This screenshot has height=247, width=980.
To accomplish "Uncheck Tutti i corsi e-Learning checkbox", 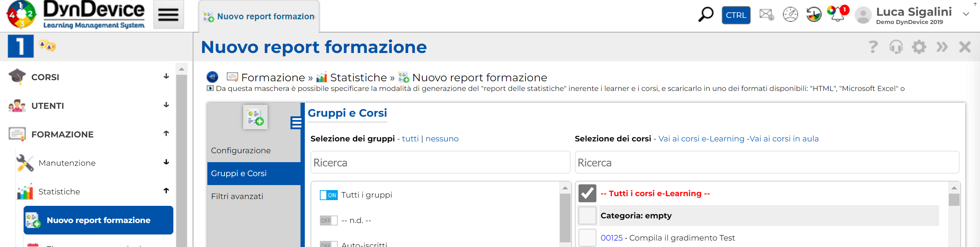I will 587,193.
